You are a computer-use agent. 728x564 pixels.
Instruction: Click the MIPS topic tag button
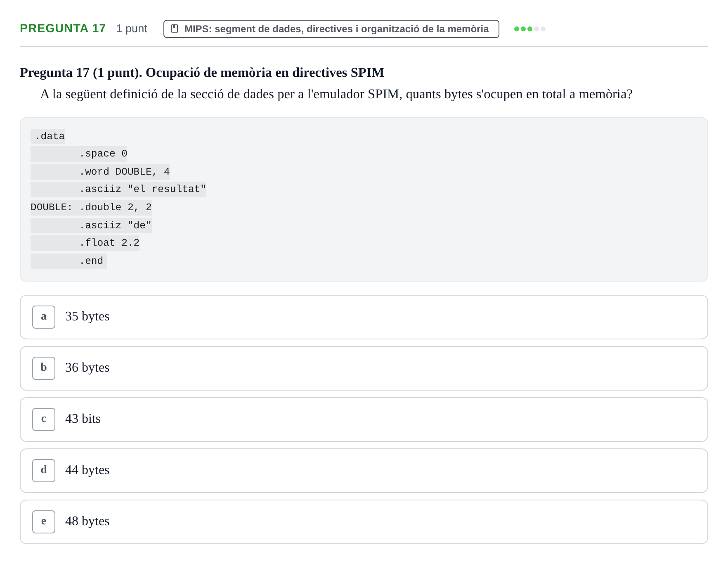point(331,29)
